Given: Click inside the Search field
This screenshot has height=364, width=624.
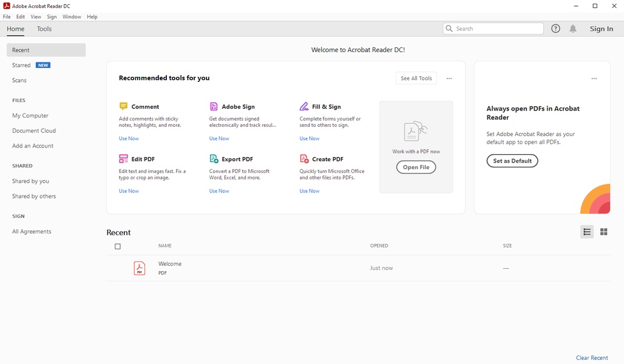Looking at the screenshot, I should tap(498, 29).
